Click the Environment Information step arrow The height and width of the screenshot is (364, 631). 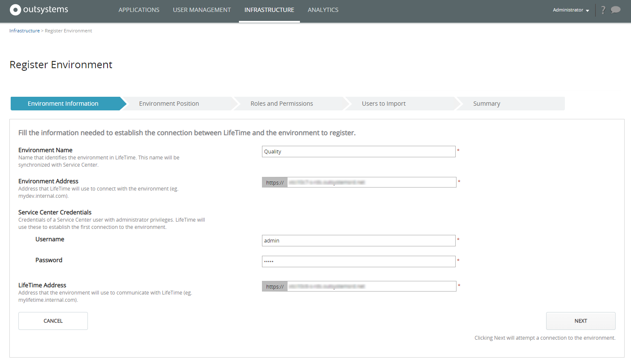(63, 103)
